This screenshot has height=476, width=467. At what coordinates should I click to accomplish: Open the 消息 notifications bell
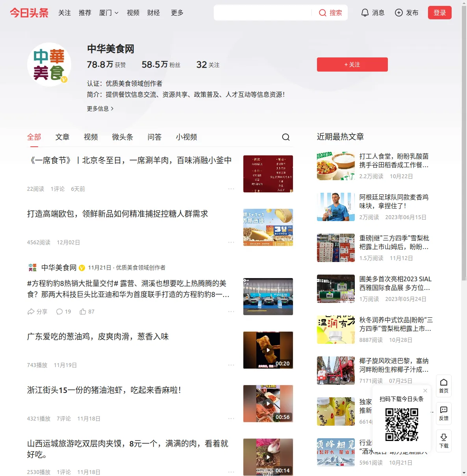point(365,13)
